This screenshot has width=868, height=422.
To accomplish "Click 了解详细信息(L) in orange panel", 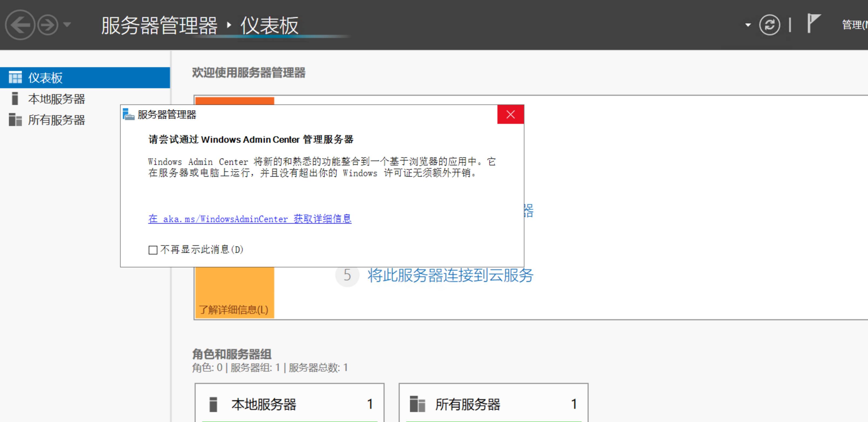I will pos(233,309).
